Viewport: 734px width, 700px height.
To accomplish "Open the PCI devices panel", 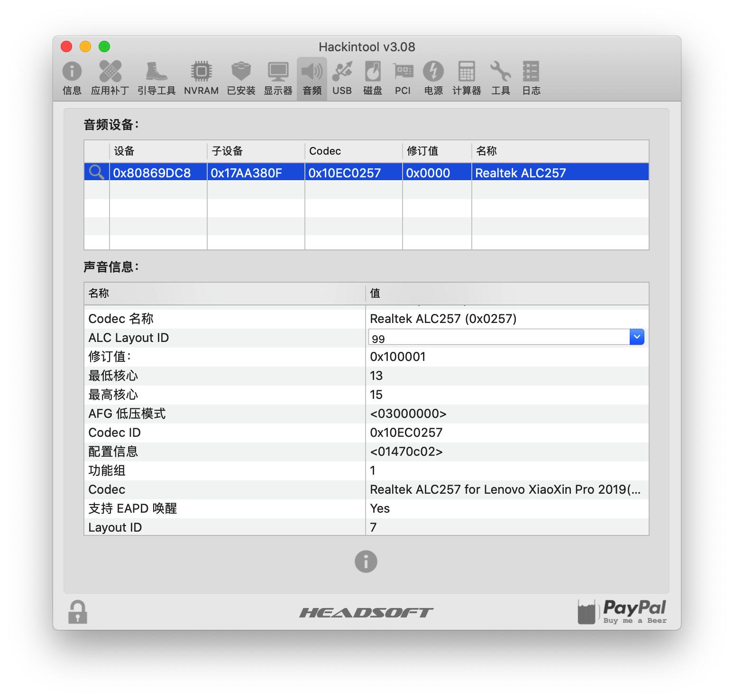I will point(403,77).
